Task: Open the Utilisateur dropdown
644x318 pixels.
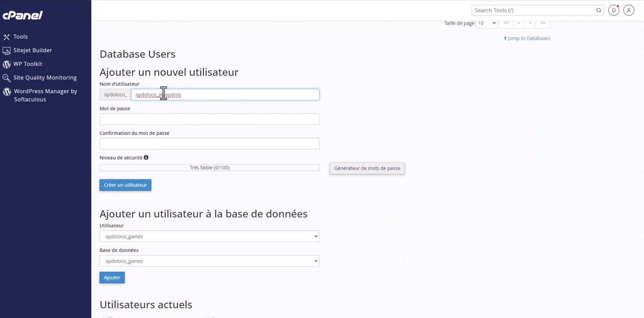Action: tap(209, 236)
